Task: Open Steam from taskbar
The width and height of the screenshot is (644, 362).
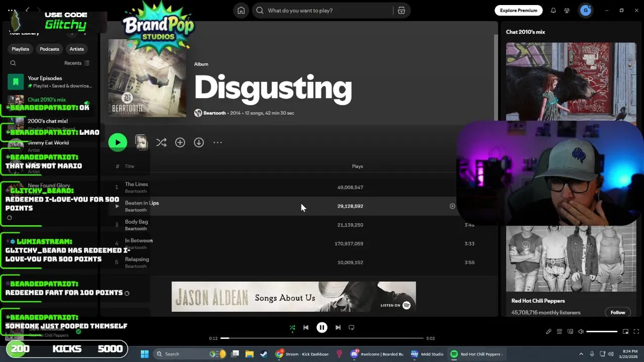Action: click(x=264, y=354)
